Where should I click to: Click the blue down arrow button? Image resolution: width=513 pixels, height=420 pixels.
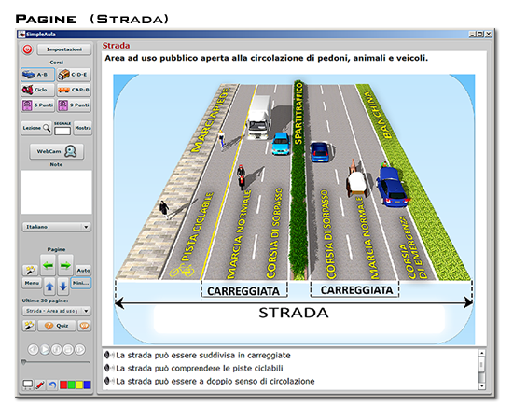point(63,287)
